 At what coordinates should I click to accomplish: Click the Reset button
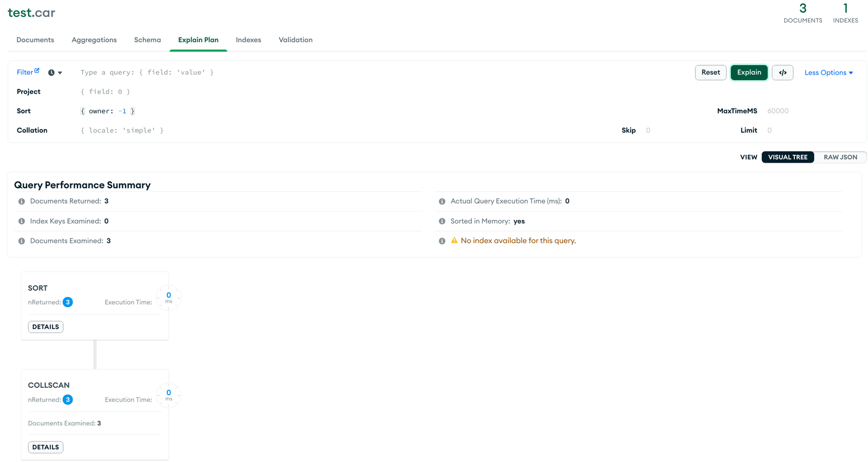711,73
